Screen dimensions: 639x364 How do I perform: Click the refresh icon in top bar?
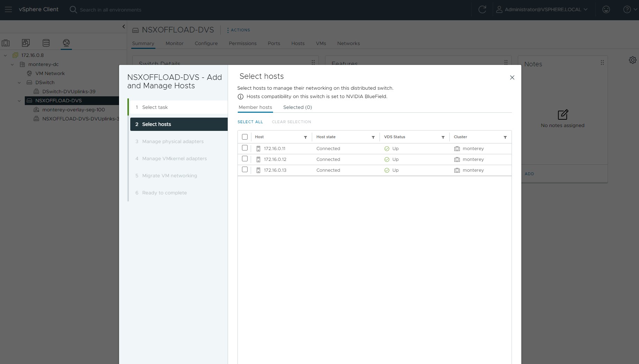482,10
